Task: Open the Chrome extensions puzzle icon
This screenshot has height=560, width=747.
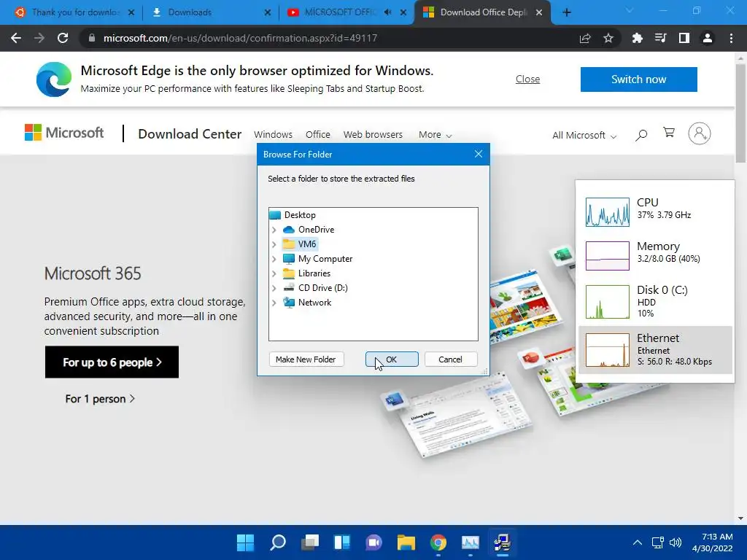Action: tap(637, 38)
